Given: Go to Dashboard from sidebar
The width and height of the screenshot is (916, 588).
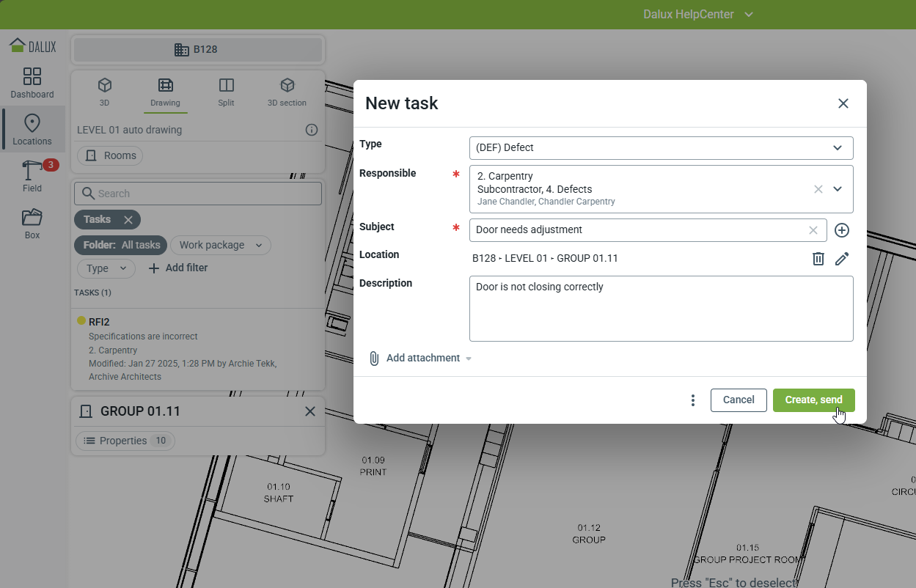Looking at the screenshot, I should point(32,83).
